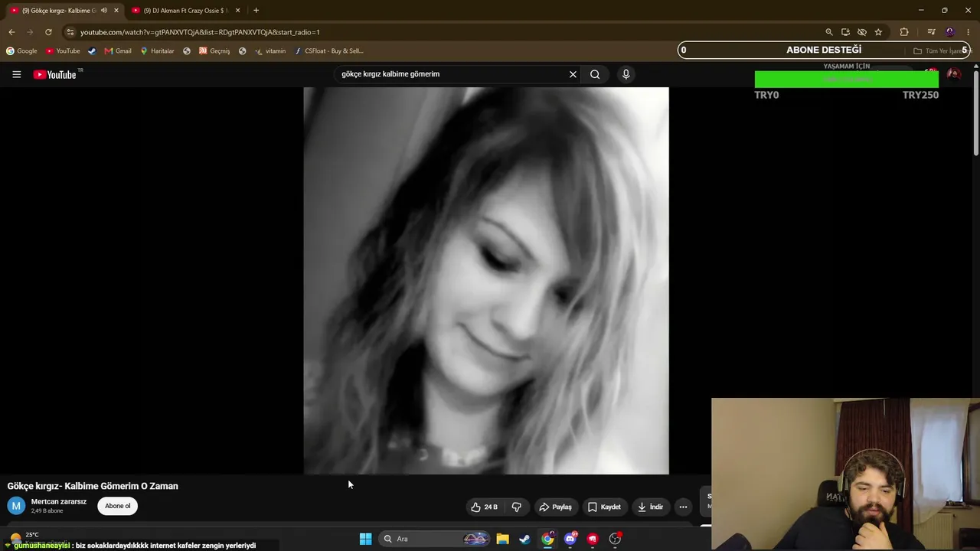This screenshot has width=980, height=551.
Task: Open the Windows Start menu
Action: point(365,539)
